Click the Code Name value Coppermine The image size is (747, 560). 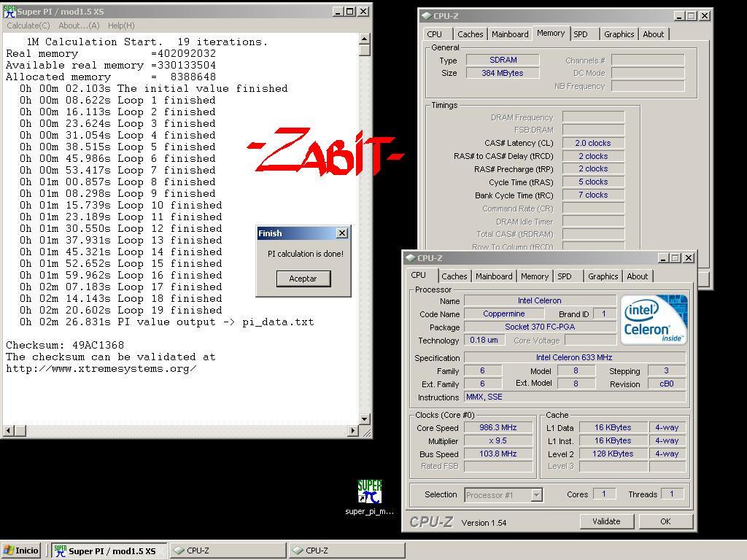point(504,314)
